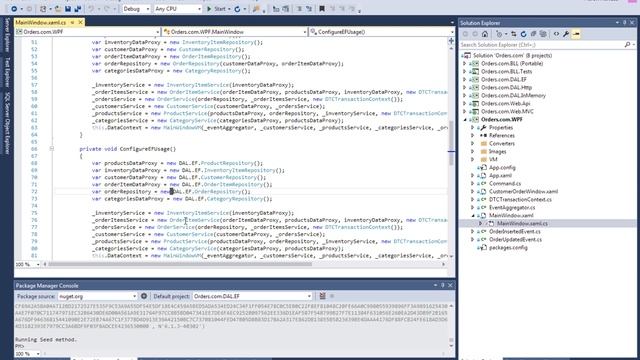This screenshot has width=640, height=360.
Task: Click the View Code icon in Solution Explorer
Action: [x=556, y=34]
